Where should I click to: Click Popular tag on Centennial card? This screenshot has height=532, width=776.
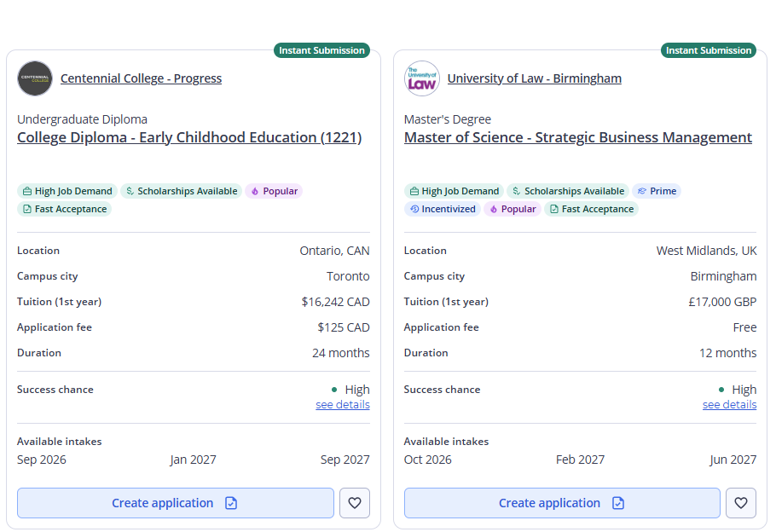click(x=274, y=191)
